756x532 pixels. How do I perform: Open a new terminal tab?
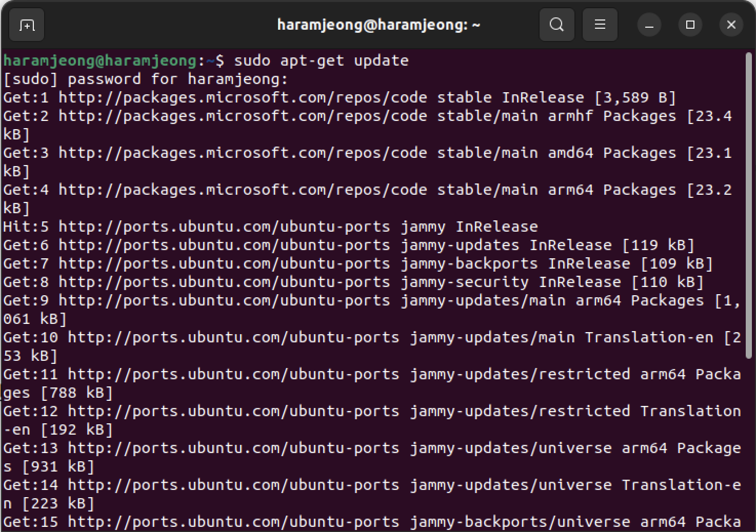click(27, 25)
